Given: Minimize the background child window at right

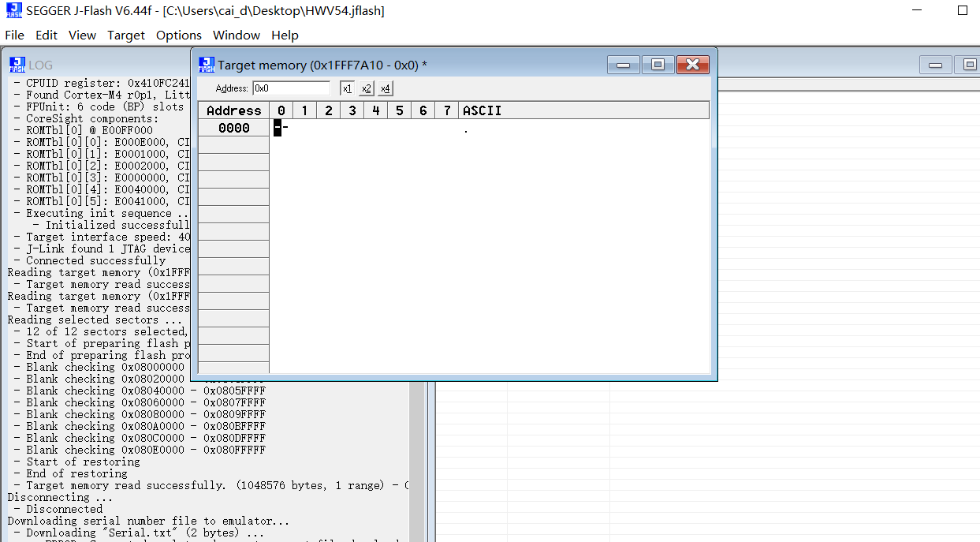Looking at the screenshot, I should [x=936, y=65].
